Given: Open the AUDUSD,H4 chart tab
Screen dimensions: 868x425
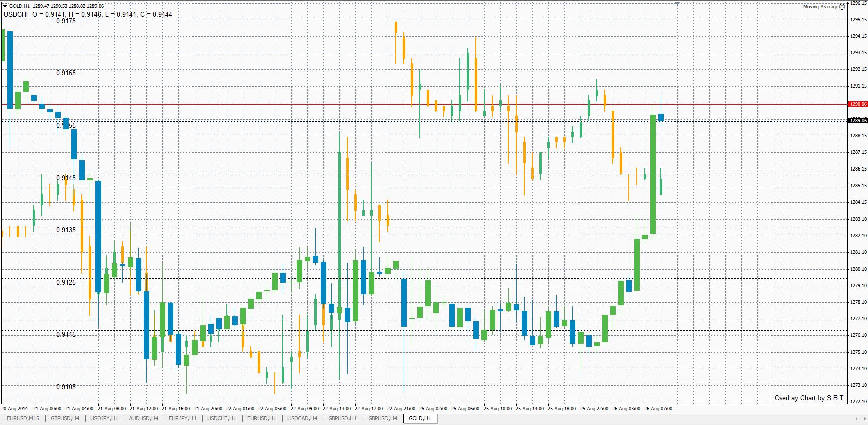Looking at the screenshot, I should pyautogui.click(x=143, y=418).
